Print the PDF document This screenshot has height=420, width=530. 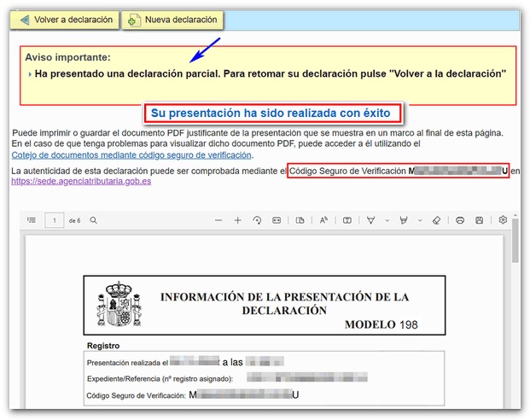[x=460, y=220]
